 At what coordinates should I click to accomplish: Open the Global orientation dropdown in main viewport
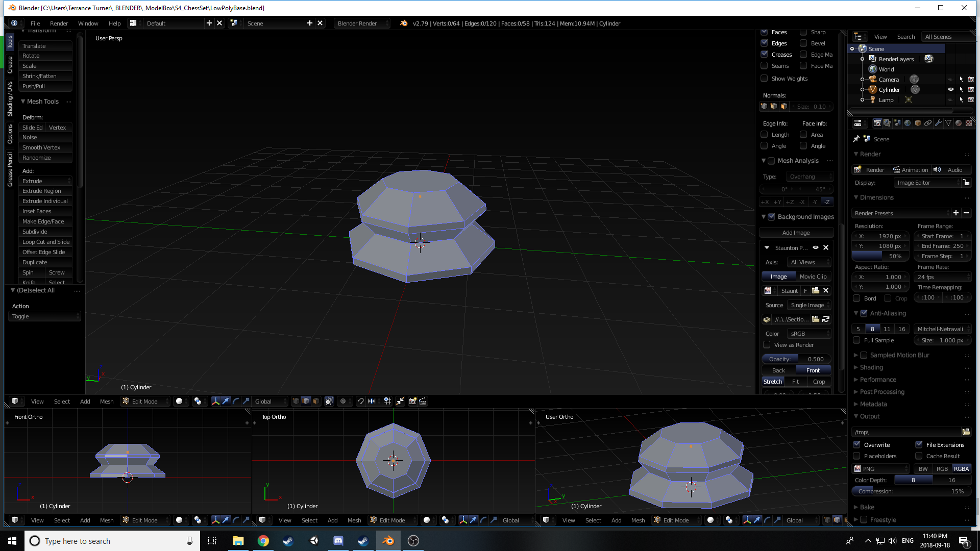[x=271, y=401]
